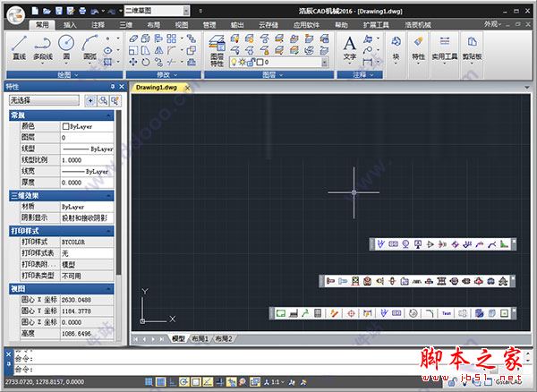Switch to the 三维 ribbon tab

(125, 25)
